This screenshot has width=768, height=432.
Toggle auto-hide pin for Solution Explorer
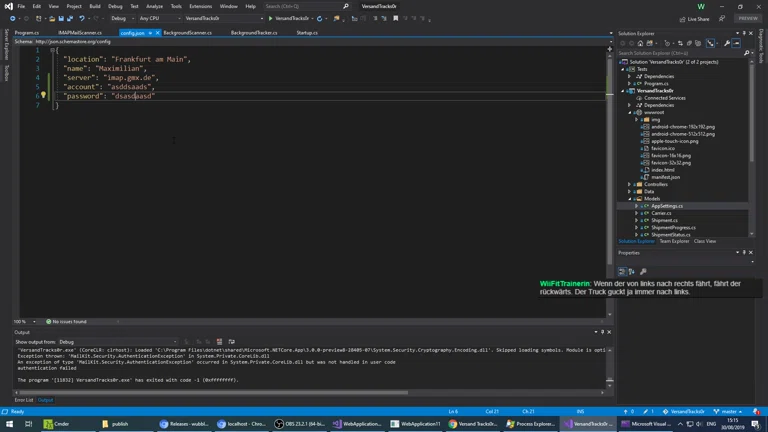coord(744,33)
